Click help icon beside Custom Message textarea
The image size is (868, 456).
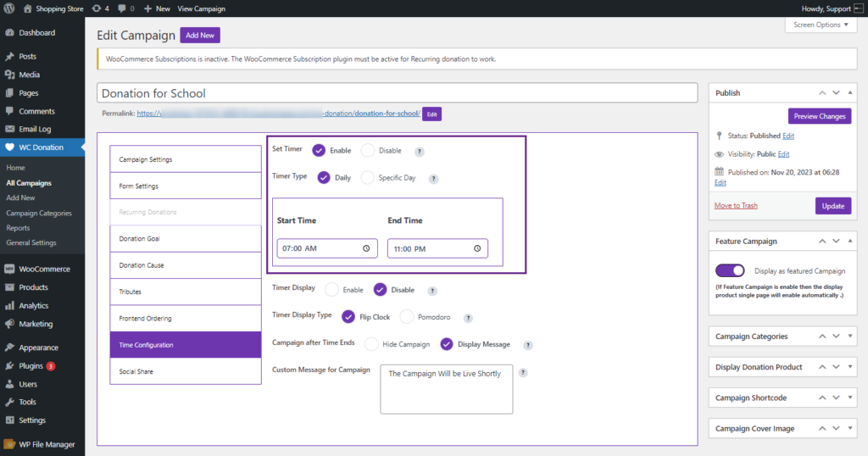coord(523,372)
